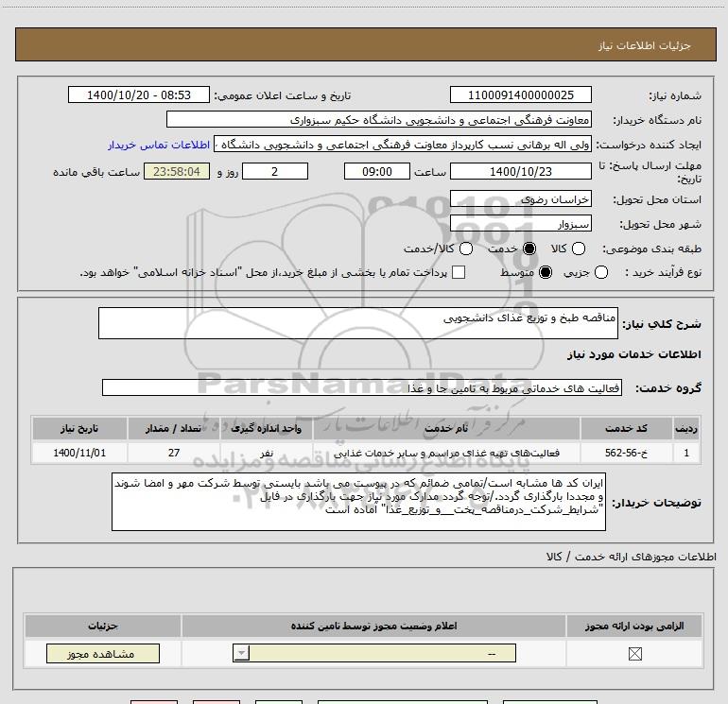This screenshot has width=728, height=704.
Task: Click the نام دستگاه خریدار field
Action: click(x=379, y=120)
